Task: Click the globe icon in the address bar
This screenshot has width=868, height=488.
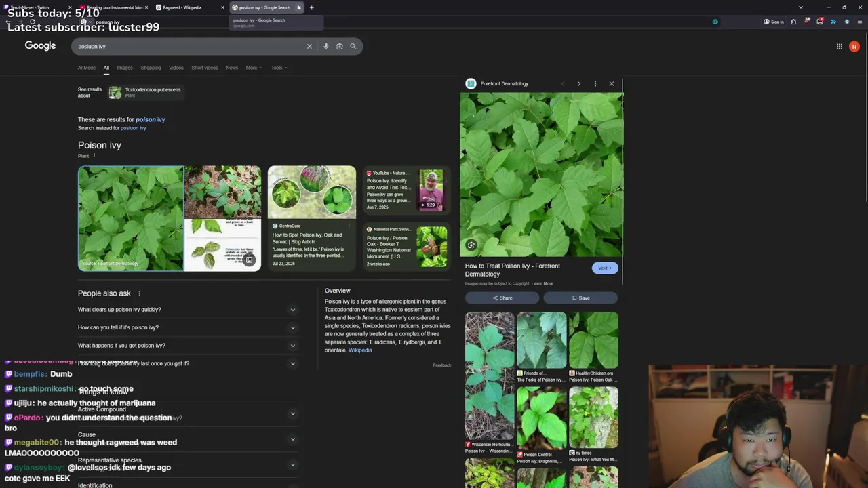Action: [x=715, y=22]
